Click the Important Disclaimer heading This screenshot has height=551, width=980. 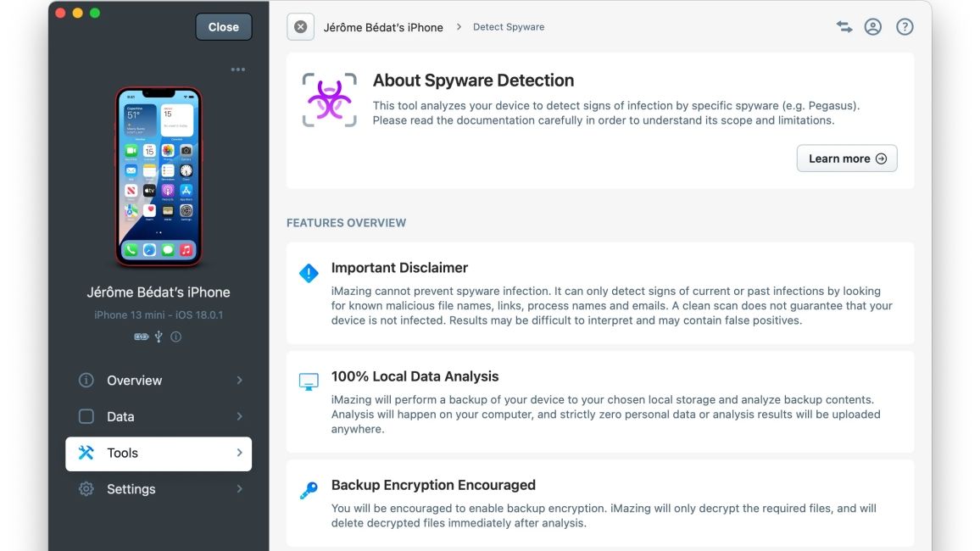[399, 268]
